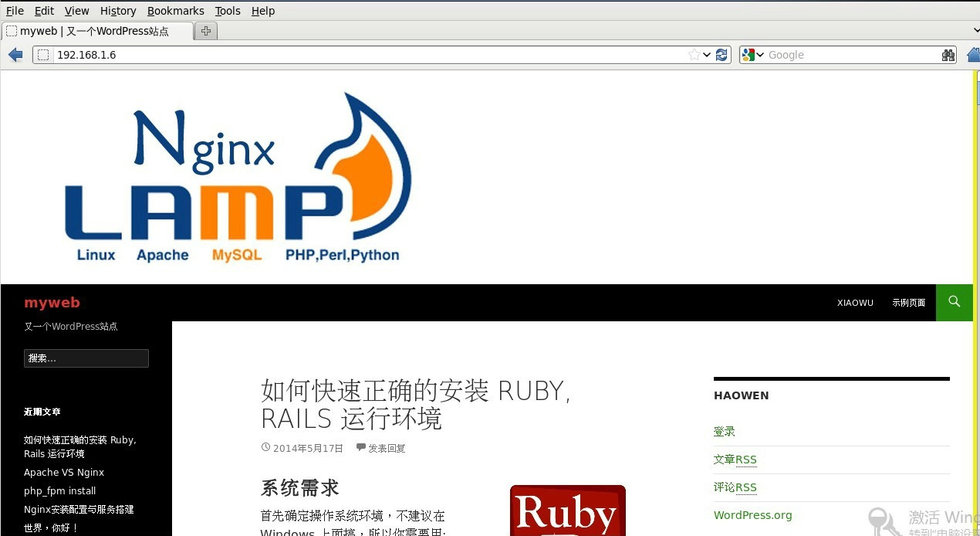Open the Help menu
The height and width of the screenshot is (536, 980).
point(263,11)
